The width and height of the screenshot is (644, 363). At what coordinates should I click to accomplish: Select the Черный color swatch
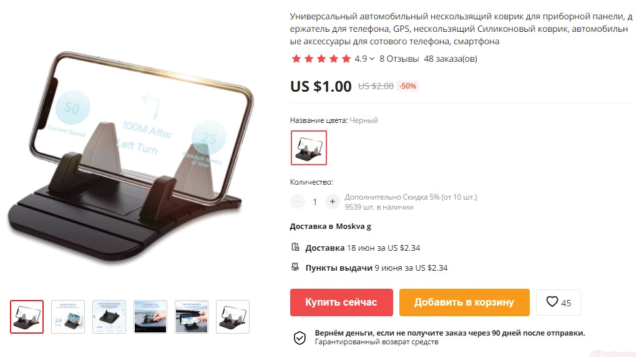pyautogui.click(x=309, y=148)
